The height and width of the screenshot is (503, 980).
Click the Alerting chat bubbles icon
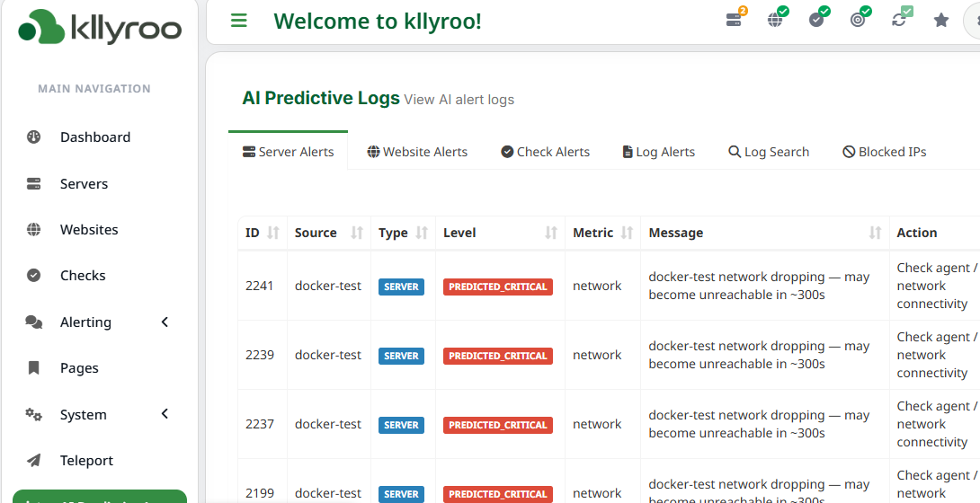click(34, 322)
